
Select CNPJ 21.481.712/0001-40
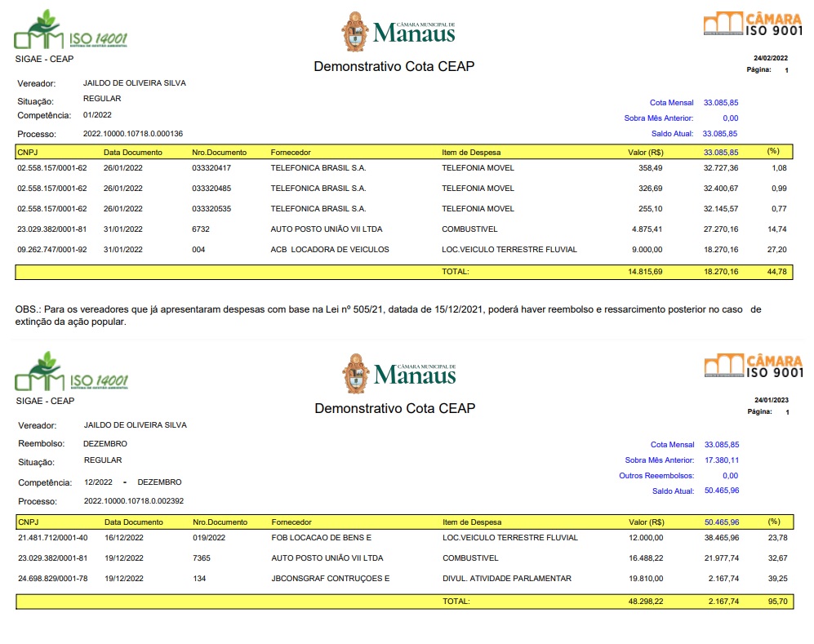(x=53, y=538)
